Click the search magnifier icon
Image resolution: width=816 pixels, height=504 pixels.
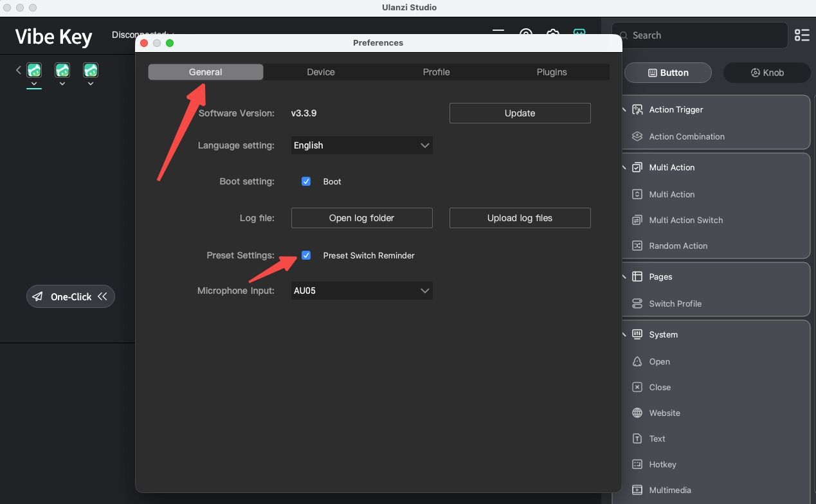tap(623, 35)
